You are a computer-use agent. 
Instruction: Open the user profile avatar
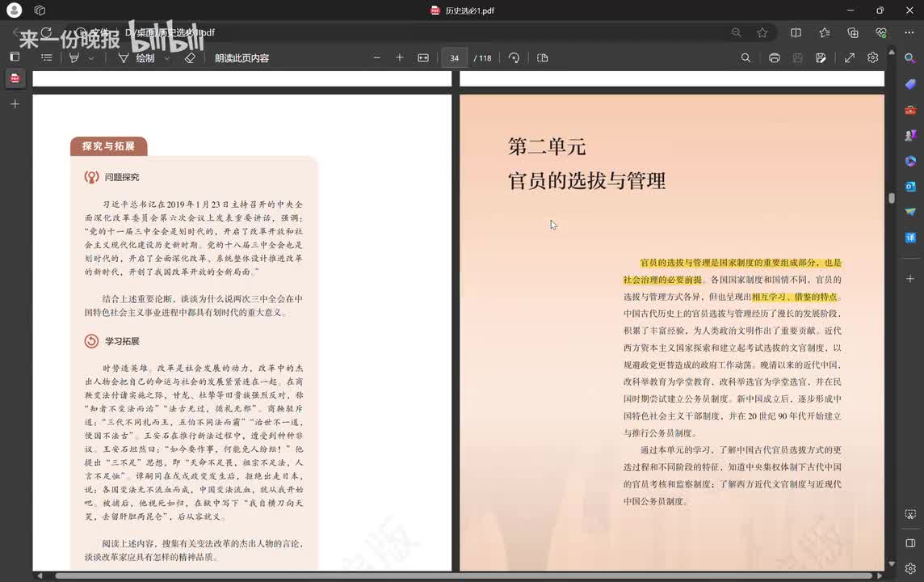pyautogui.click(x=15, y=10)
